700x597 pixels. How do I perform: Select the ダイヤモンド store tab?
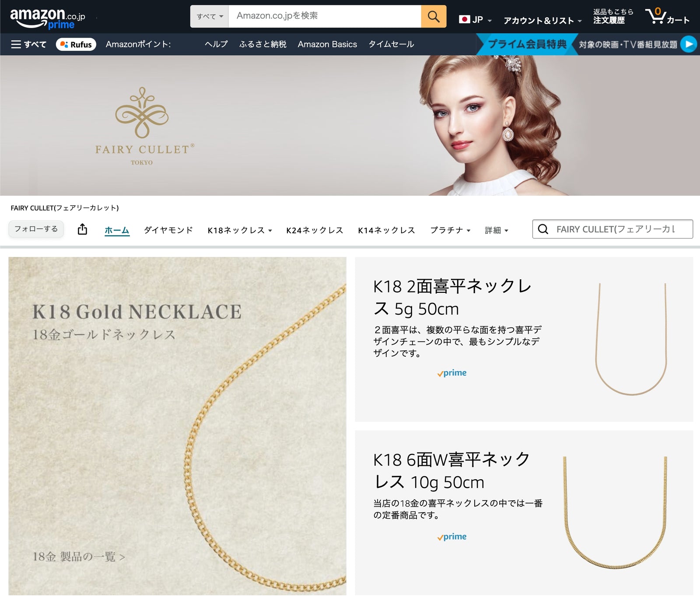point(168,230)
